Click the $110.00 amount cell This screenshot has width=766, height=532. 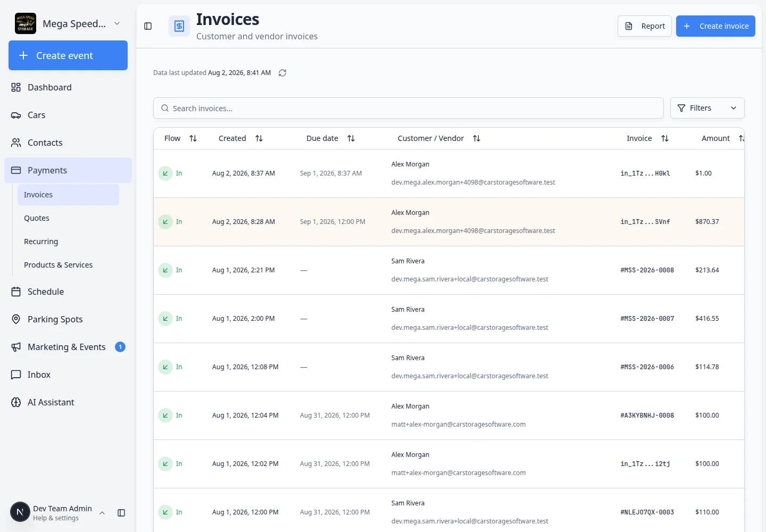(707, 512)
